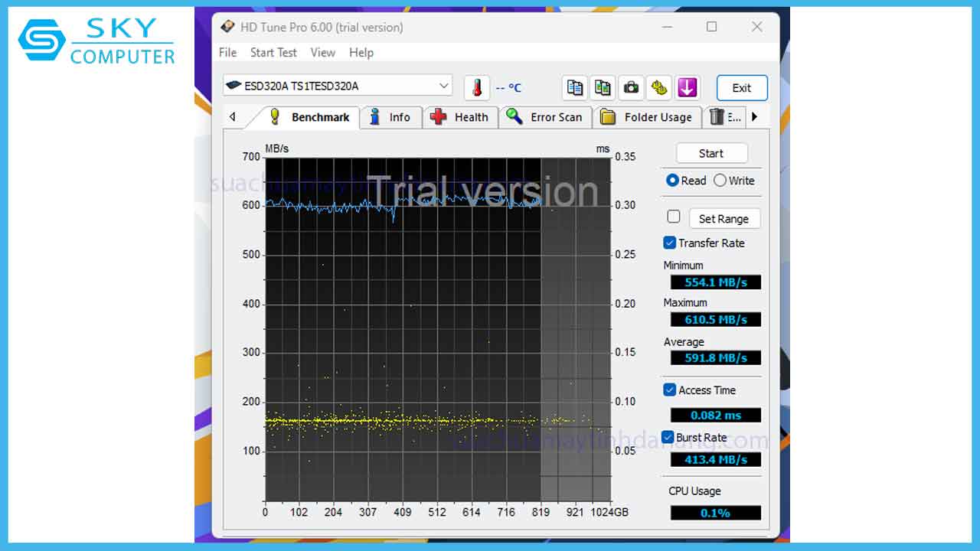The width and height of the screenshot is (980, 551).
Task: Click the right arrow to reveal more tabs
Action: 756,116
